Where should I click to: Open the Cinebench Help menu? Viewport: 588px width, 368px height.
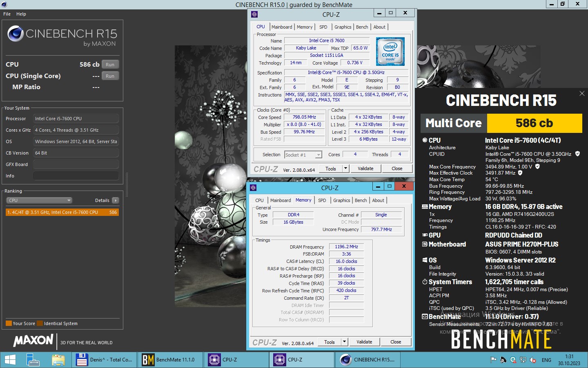pyautogui.click(x=21, y=14)
